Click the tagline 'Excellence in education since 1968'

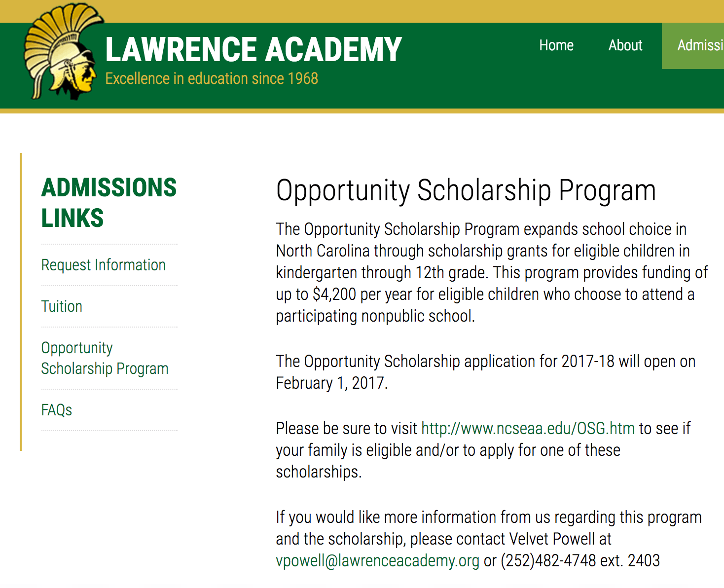click(x=212, y=78)
